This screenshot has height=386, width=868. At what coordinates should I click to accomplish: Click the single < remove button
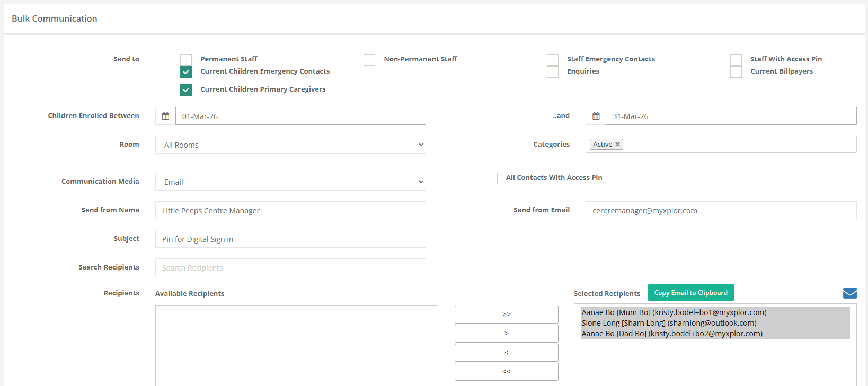click(506, 353)
